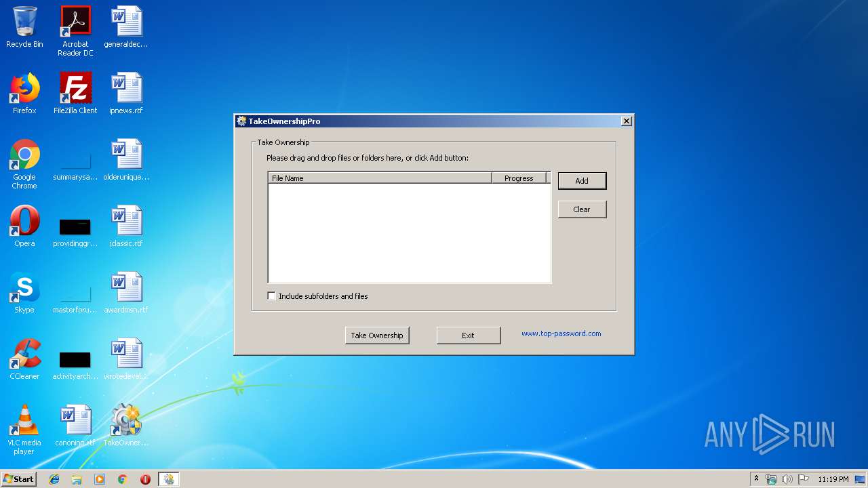Click the TakeOwnershipPro taskbar button
Screen dimensions: 868x488
(168, 479)
